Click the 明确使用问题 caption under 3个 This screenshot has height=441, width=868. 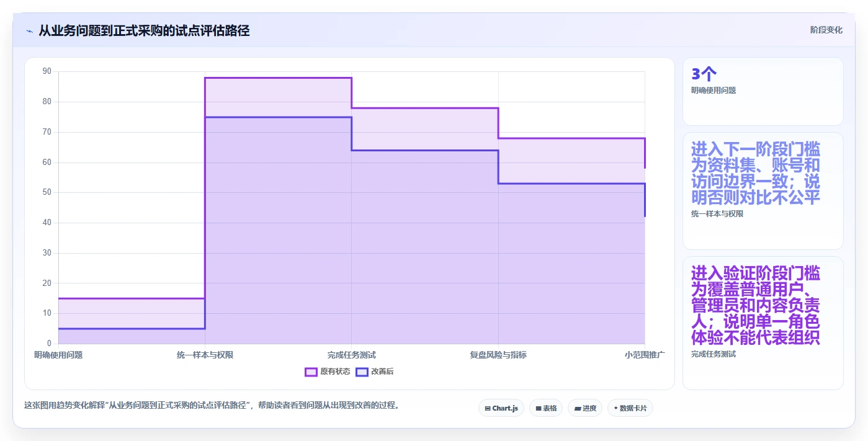714,91
